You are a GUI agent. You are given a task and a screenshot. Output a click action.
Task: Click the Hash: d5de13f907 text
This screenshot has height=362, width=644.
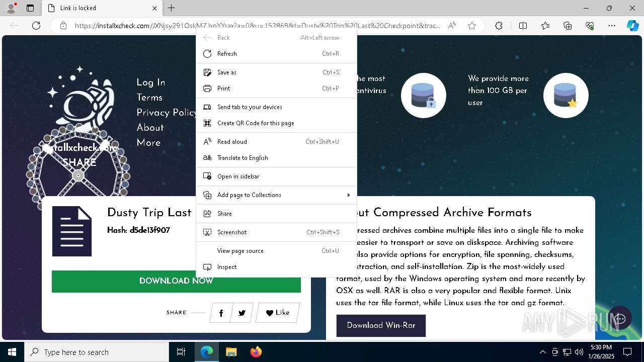click(138, 230)
